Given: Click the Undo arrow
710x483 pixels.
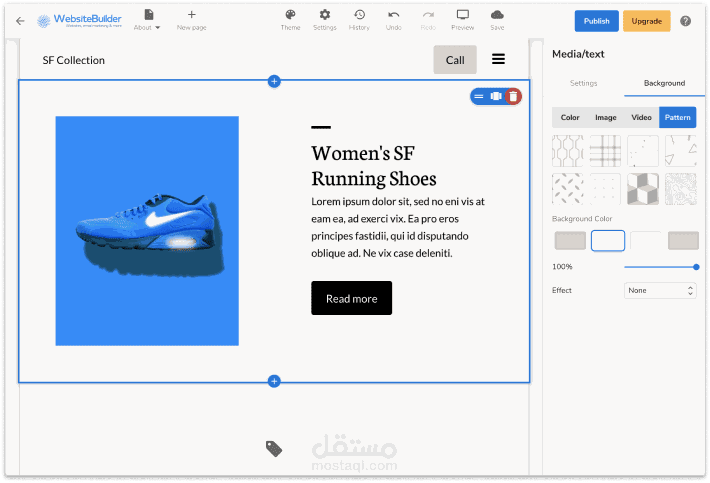Looking at the screenshot, I should (393, 20).
